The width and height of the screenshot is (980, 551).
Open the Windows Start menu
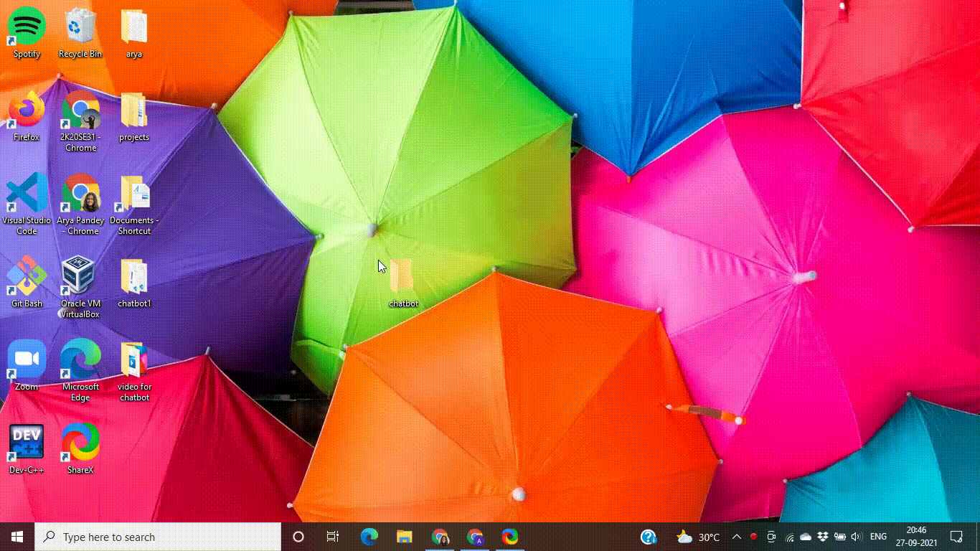pos(17,537)
